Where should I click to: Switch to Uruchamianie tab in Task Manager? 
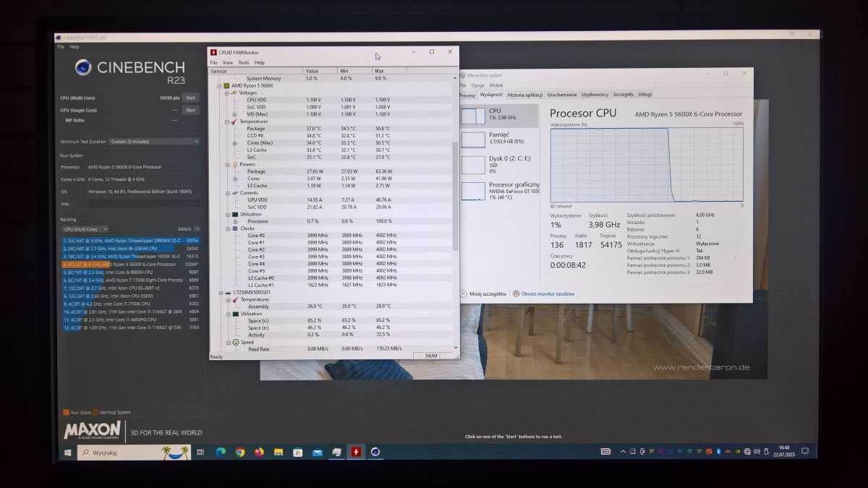[562, 95]
